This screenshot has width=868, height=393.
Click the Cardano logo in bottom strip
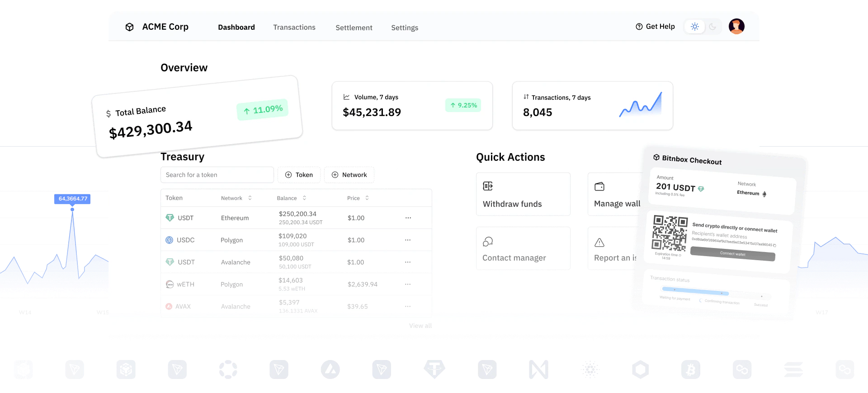[590, 370]
